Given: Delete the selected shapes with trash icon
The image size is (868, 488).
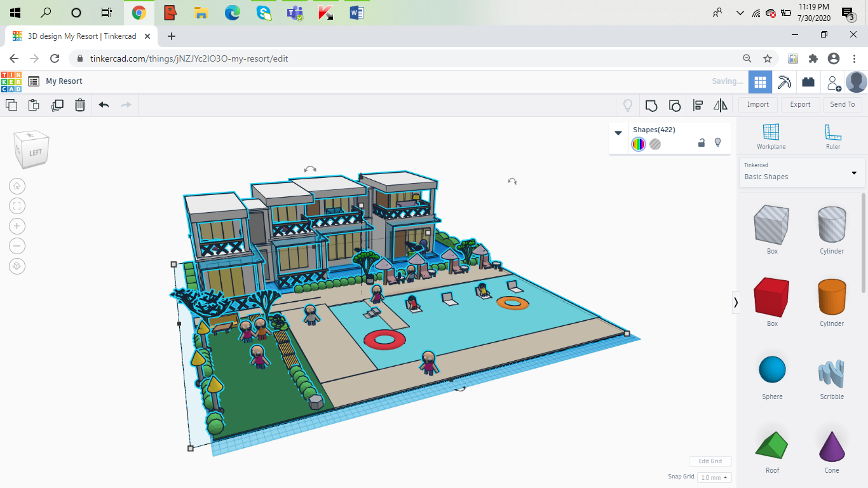Looking at the screenshot, I should 80,105.
